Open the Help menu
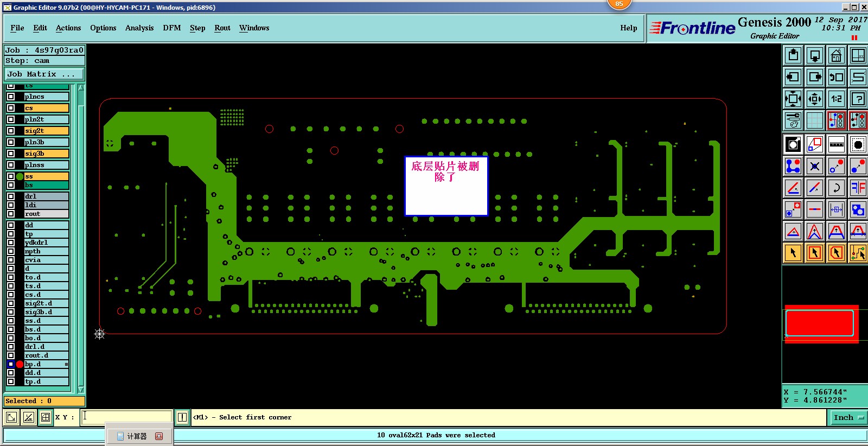Image resolution: width=868 pixels, height=446 pixels. pos(629,28)
